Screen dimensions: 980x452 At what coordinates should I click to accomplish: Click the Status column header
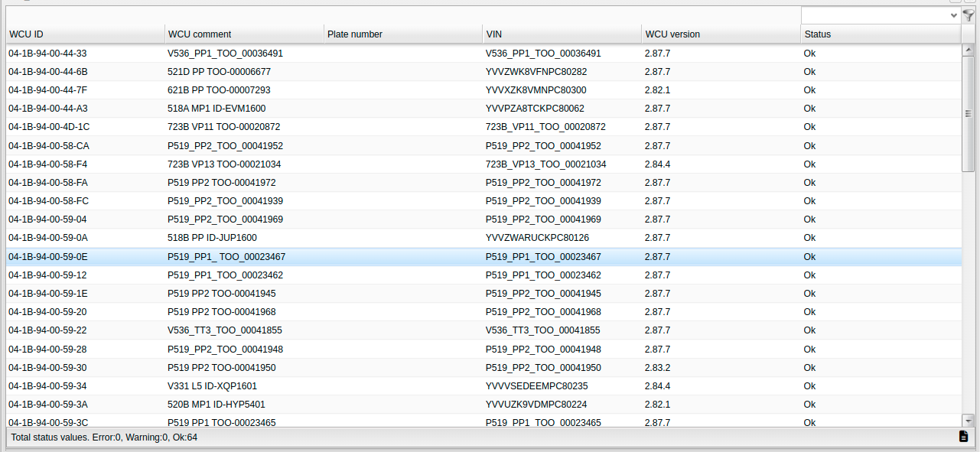click(x=880, y=34)
